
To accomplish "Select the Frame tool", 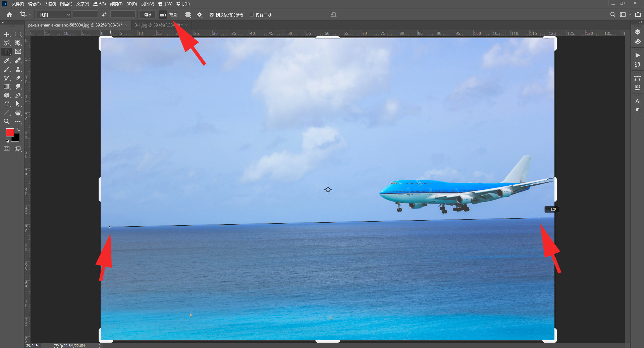I will click(18, 52).
